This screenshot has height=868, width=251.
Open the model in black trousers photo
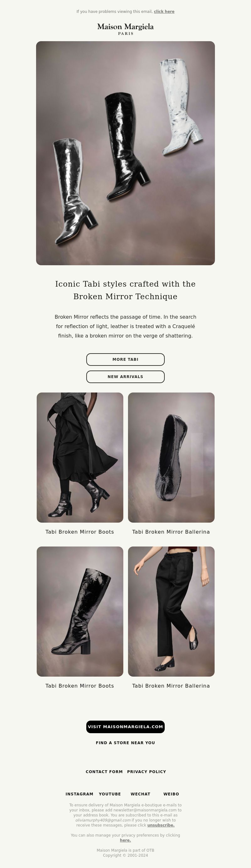[x=171, y=611]
